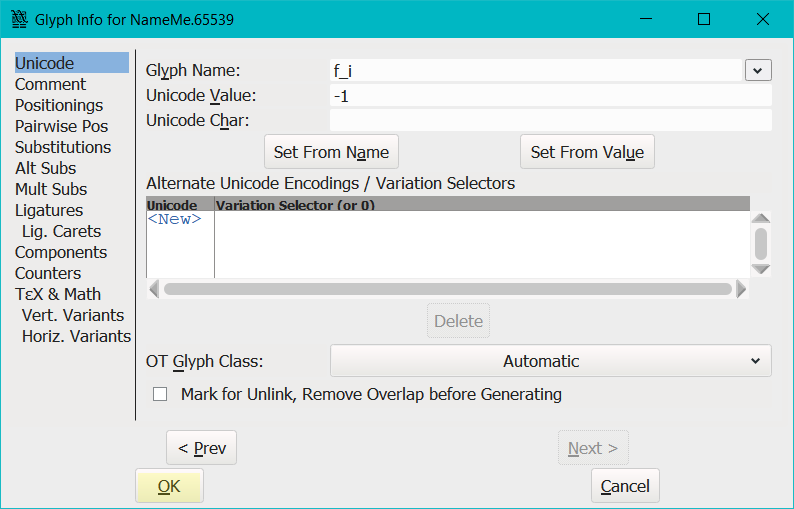Click the vertical scrollbar thumb of encodings table
The image size is (794, 509).
(761, 244)
